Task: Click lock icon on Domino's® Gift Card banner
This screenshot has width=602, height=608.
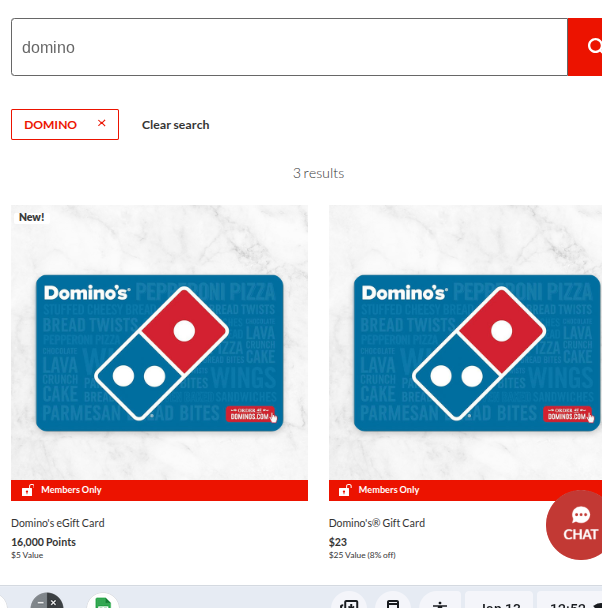Action: point(345,490)
